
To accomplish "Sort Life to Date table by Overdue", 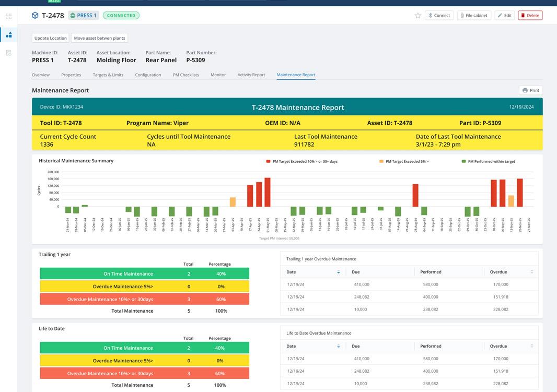I will point(532,346).
